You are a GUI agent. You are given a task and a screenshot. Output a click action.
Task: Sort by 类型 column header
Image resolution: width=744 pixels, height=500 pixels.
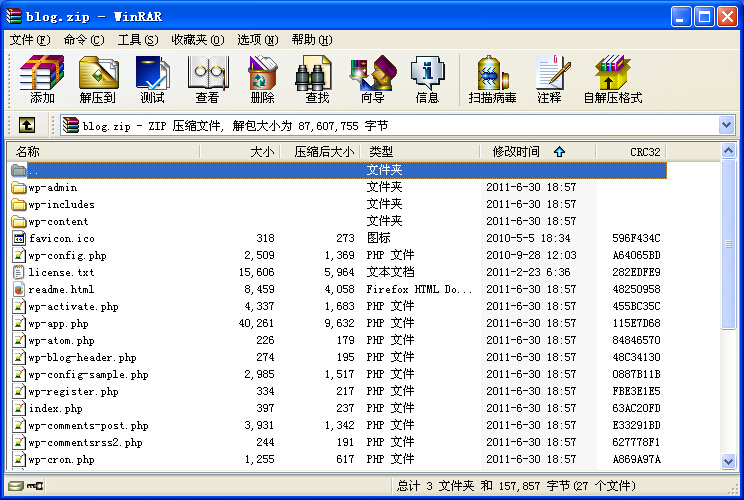point(420,152)
